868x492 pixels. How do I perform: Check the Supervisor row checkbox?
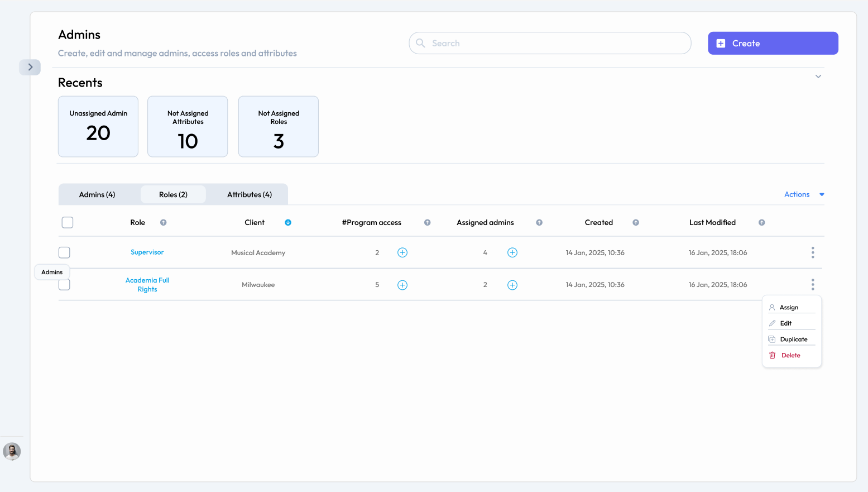(x=64, y=252)
